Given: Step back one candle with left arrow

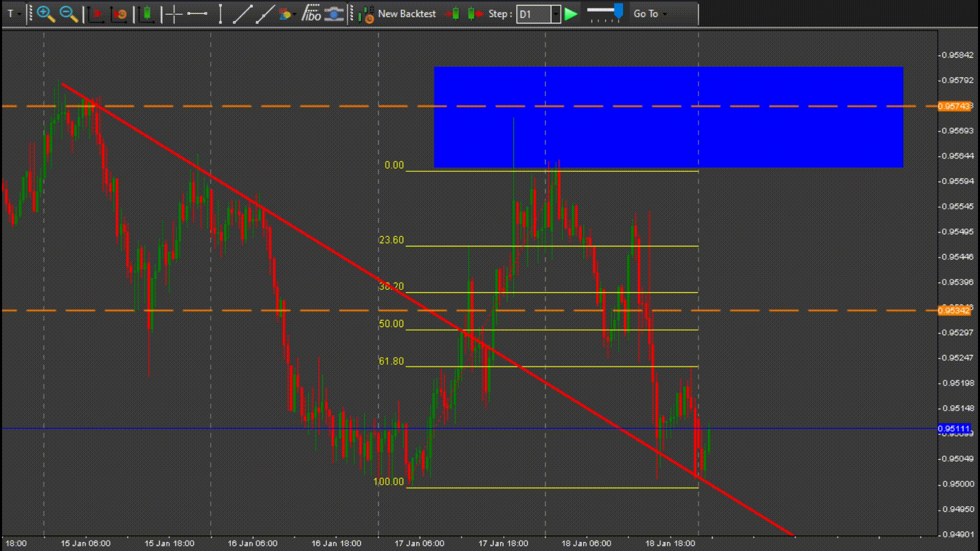Looking at the screenshot, I should [452, 14].
